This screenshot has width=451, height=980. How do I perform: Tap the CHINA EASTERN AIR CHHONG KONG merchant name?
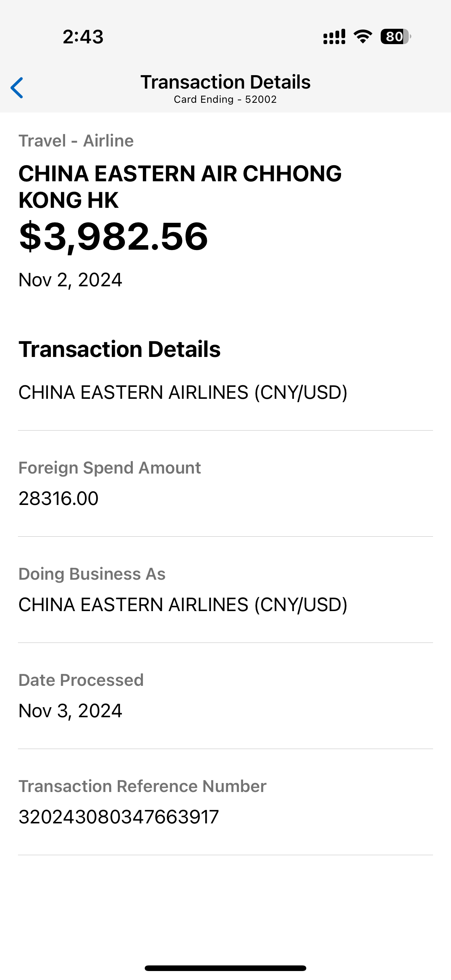tap(180, 187)
